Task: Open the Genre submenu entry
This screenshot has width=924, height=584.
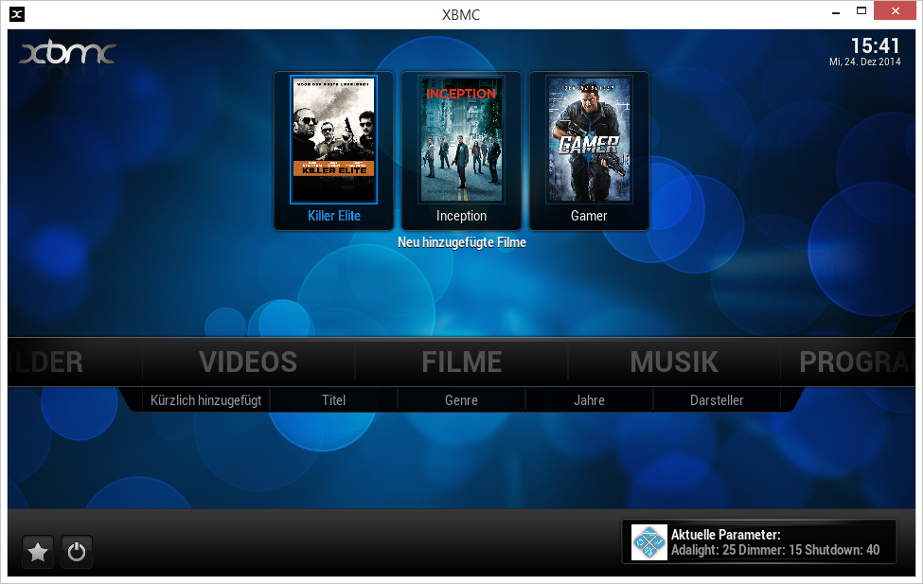Action: coord(461,400)
